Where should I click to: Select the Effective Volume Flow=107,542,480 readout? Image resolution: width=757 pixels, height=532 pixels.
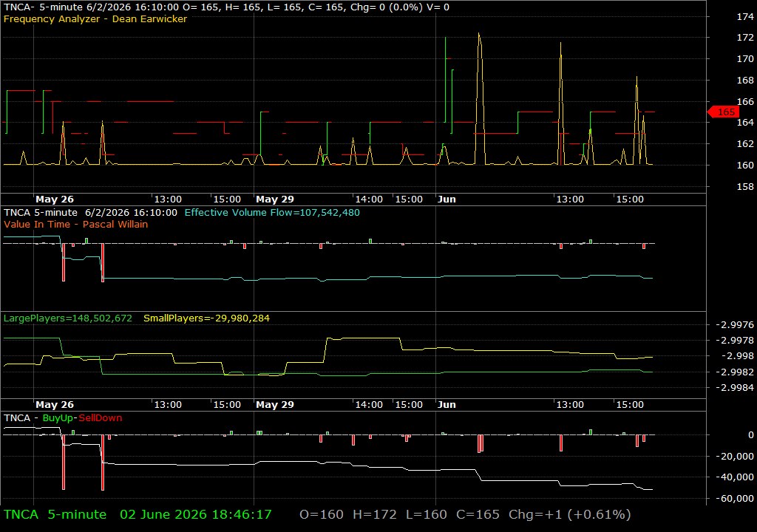coord(272,212)
